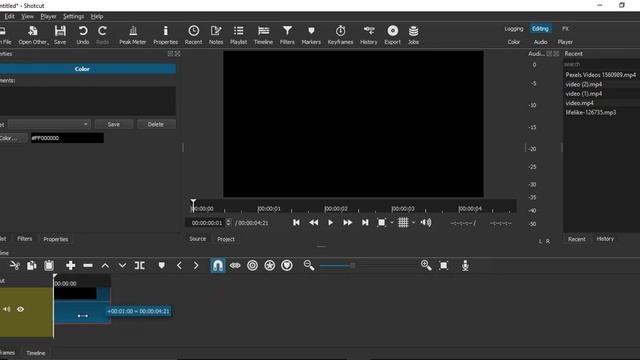The image size is (640, 360).
Task: Open the Help menu
Action: (97, 16)
